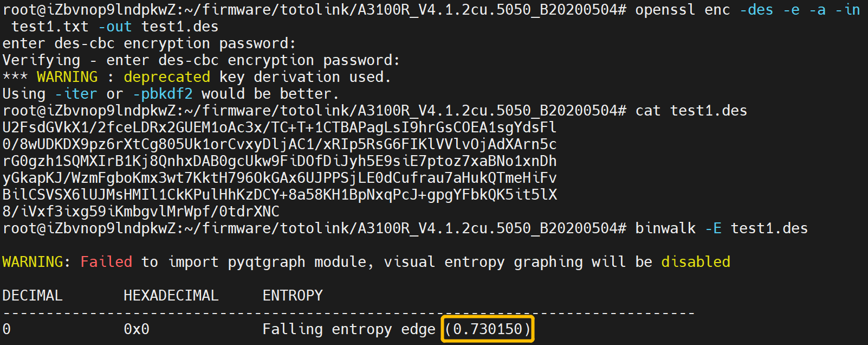Click the last base64 line starting 8/iVxf3ixg59
This screenshot has width=868, height=345.
(x=141, y=212)
